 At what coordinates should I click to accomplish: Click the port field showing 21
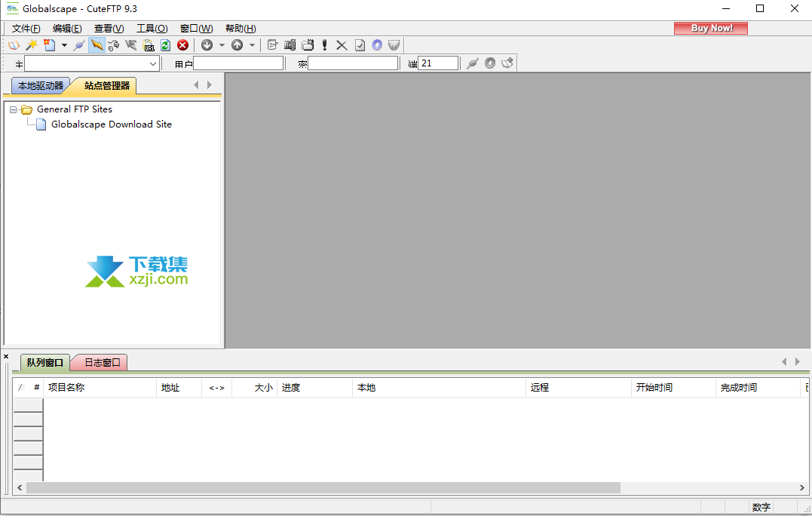point(438,63)
